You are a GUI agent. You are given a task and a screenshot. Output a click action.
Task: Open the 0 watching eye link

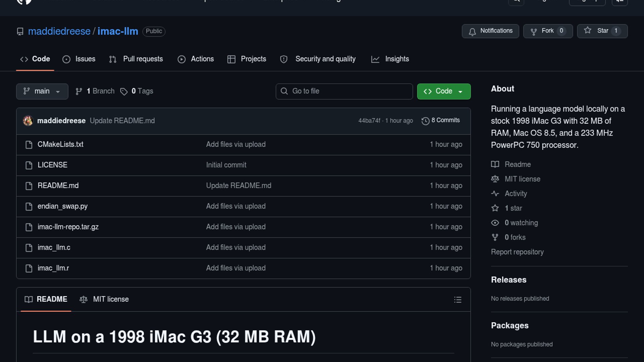tap(521, 223)
